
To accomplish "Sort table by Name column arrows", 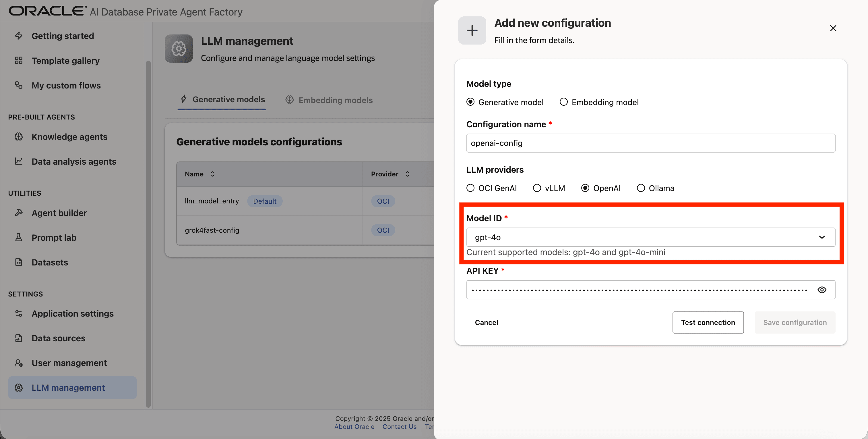I will click(213, 174).
